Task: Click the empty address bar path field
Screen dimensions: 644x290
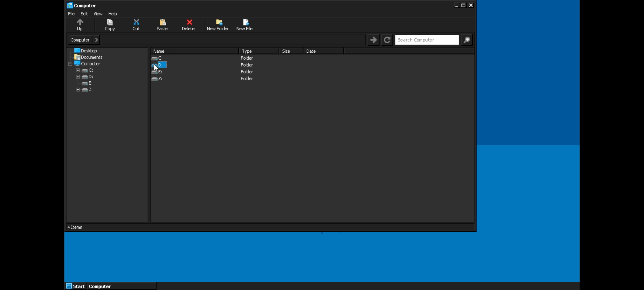Action: click(233, 40)
